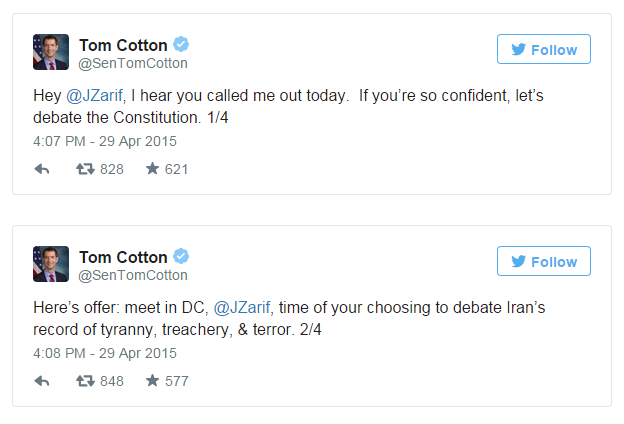This screenshot has height=424, width=624.
Task: Favorite the star on the 1/4 tweet
Action: pyautogui.click(x=152, y=169)
